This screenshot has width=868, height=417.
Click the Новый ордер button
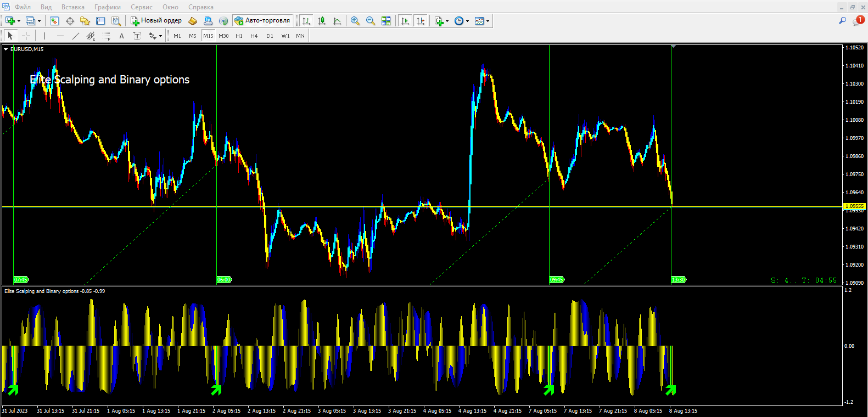[156, 21]
